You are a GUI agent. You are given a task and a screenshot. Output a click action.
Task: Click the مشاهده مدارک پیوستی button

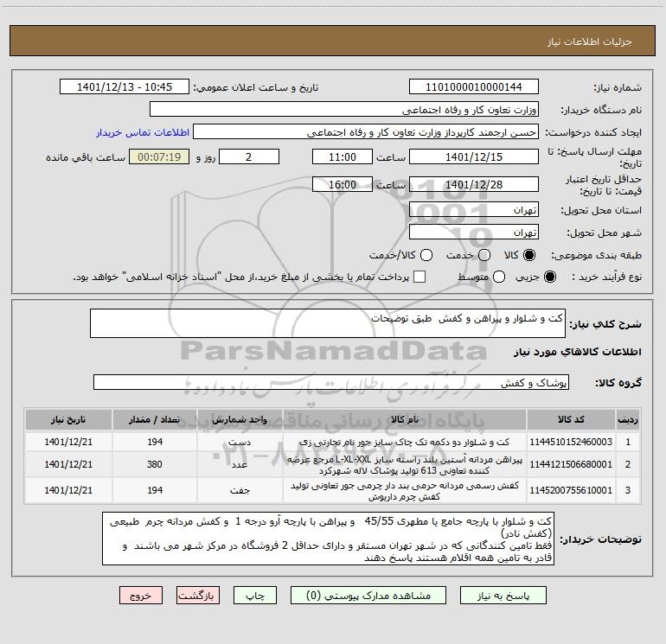pos(368,596)
